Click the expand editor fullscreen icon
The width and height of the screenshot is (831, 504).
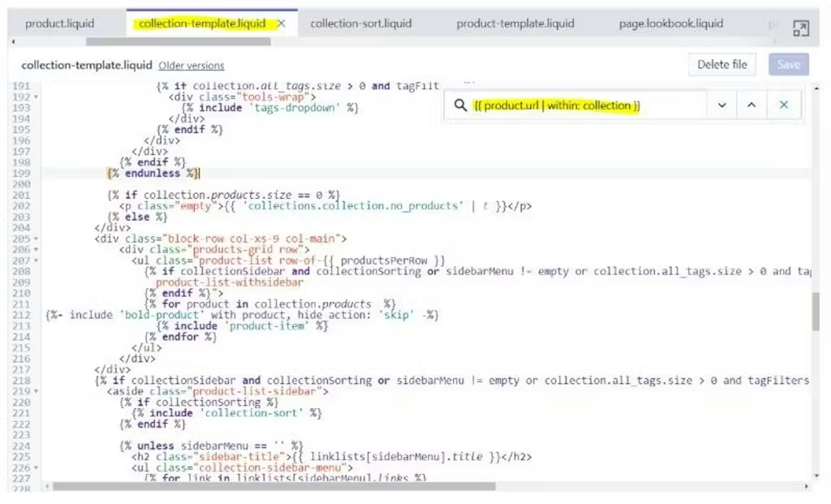[x=800, y=28]
